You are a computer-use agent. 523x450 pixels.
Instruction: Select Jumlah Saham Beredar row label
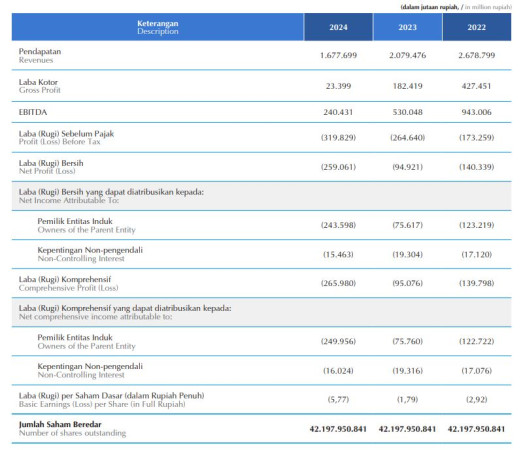(x=72, y=429)
